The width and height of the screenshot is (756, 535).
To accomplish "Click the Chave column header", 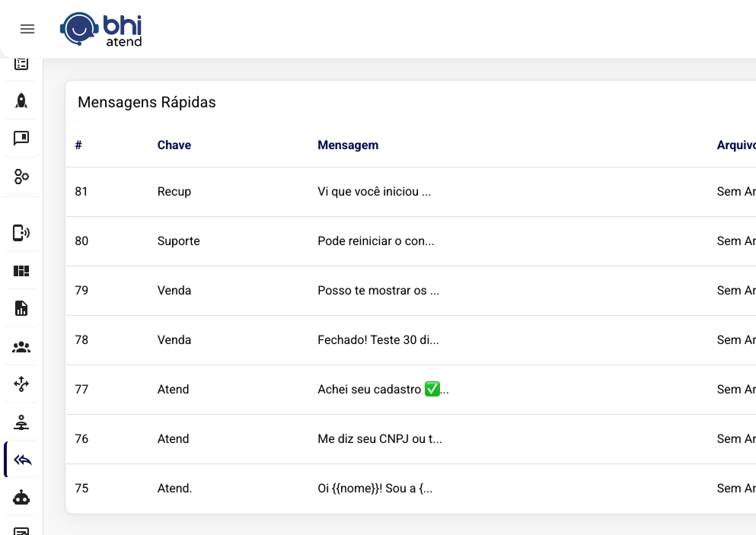I will [x=174, y=145].
